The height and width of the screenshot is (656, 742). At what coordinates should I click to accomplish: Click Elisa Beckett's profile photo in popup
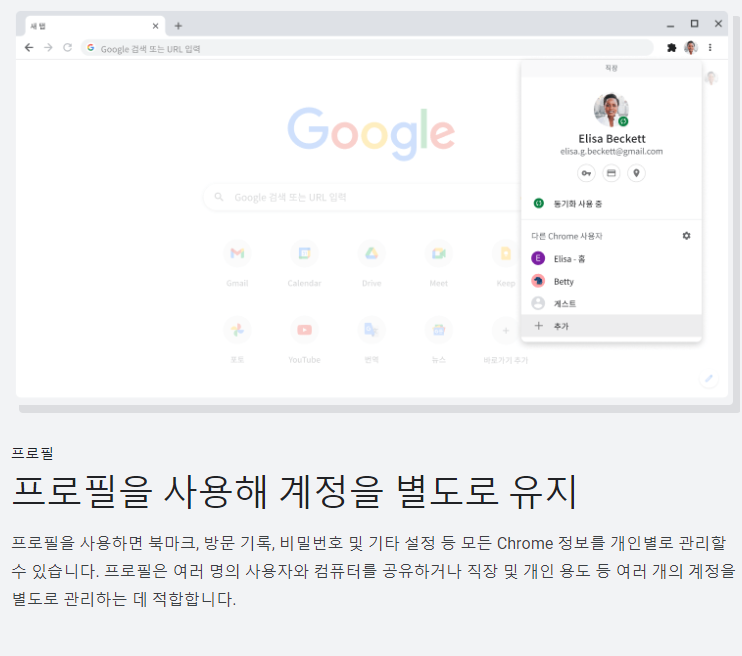tap(611, 110)
